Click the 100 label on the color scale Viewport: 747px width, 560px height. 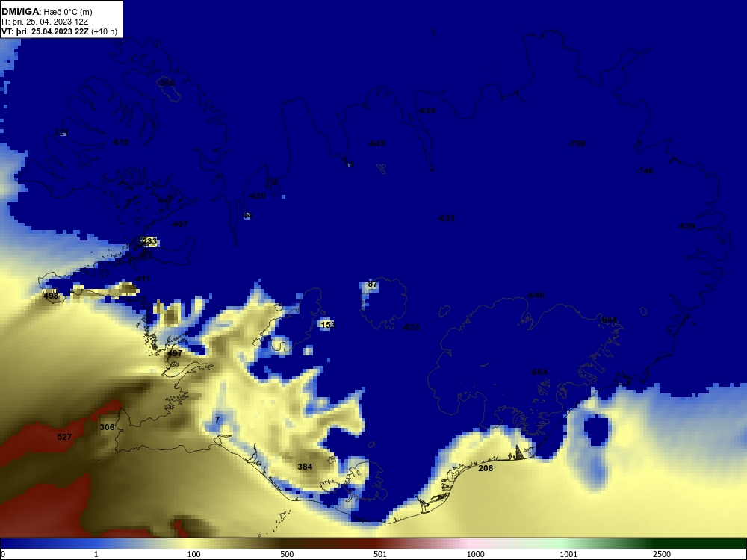[x=194, y=554]
